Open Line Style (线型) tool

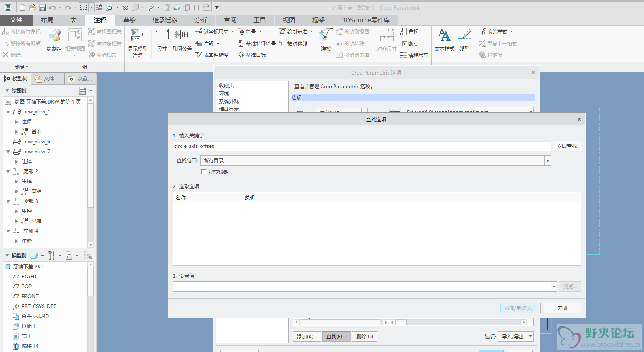464,40
